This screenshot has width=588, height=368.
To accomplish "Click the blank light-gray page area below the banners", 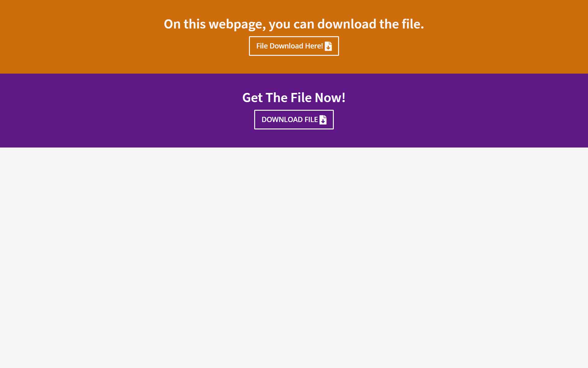I will tap(294, 258).
